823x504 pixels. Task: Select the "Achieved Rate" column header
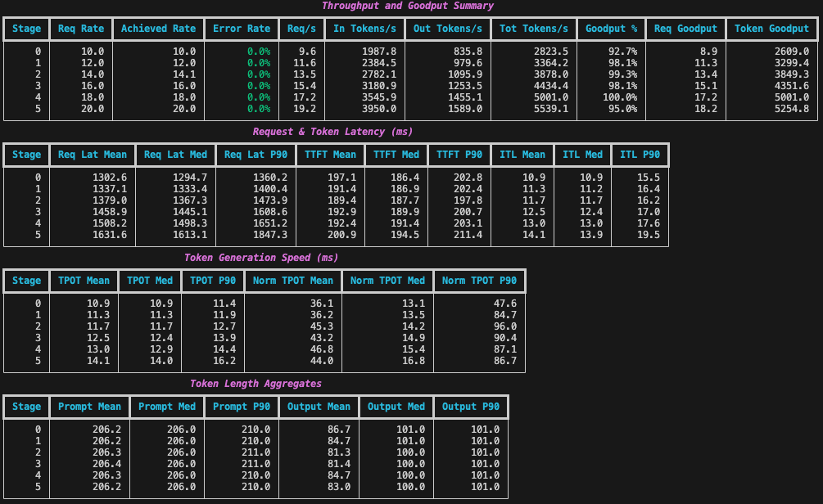point(158,29)
